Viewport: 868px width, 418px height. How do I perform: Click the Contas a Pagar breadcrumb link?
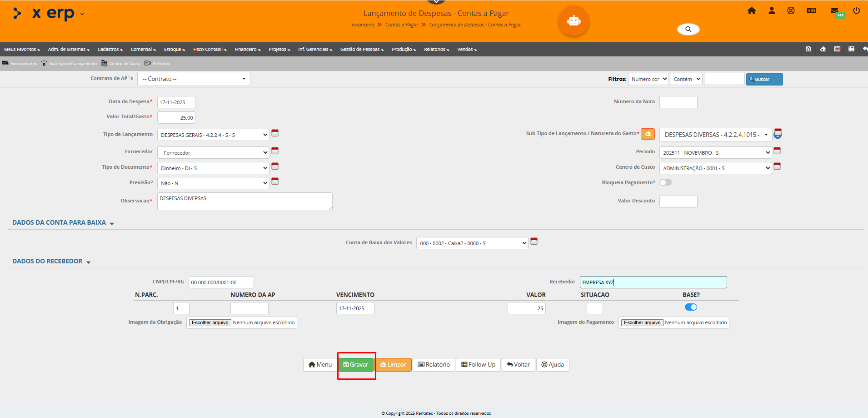(x=402, y=25)
